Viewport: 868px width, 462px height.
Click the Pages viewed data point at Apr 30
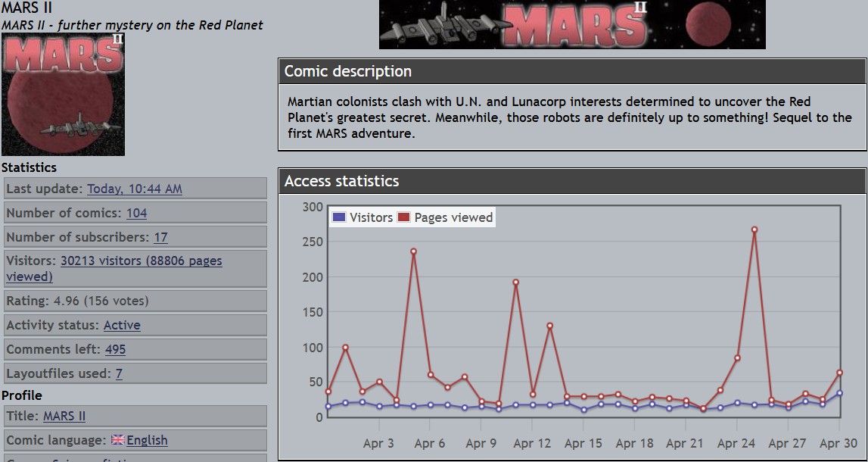[840, 373]
